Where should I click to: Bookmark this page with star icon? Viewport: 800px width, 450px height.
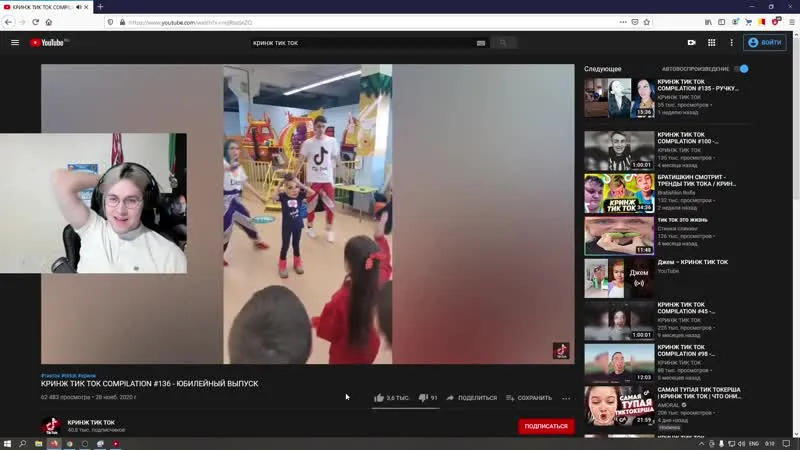coord(646,22)
